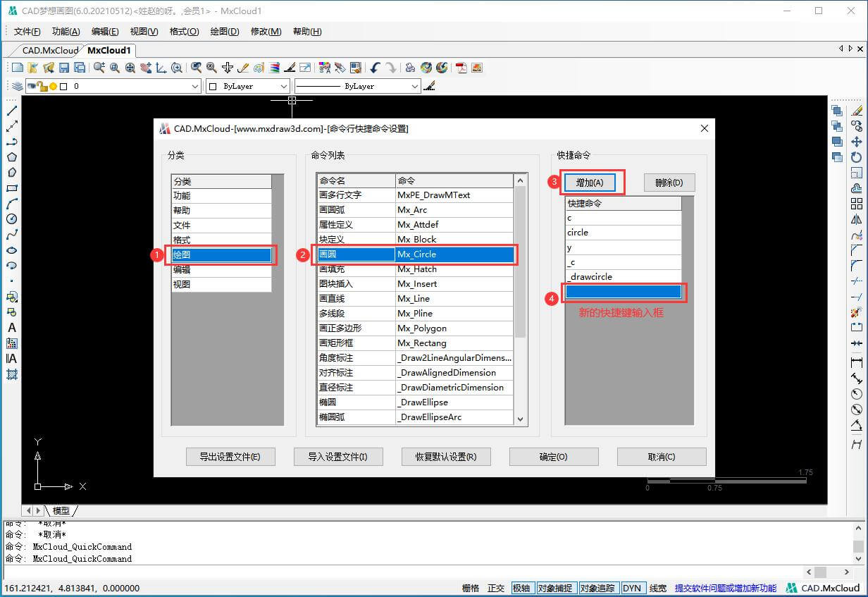Click the Export PDF icon

coord(461,68)
